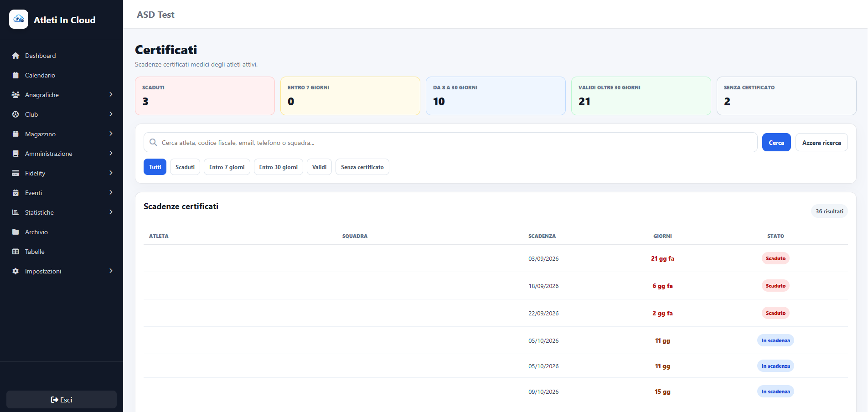This screenshot has width=868, height=412.
Task: Click the Club soccer ball icon
Action: click(x=15, y=114)
